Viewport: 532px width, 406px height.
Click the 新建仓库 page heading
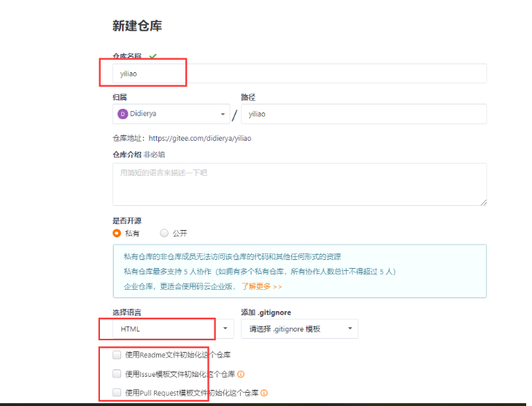pos(137,26)
